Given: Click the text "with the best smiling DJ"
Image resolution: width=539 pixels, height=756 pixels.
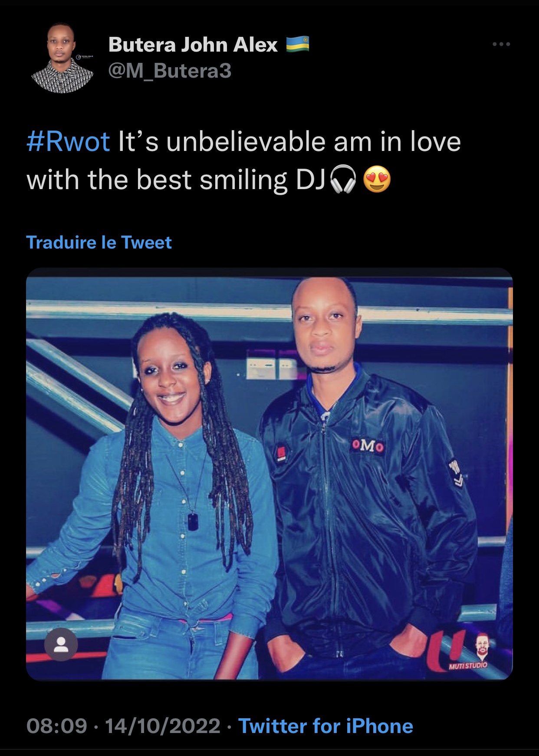Looking at the screenshot, I should (176, 180).
